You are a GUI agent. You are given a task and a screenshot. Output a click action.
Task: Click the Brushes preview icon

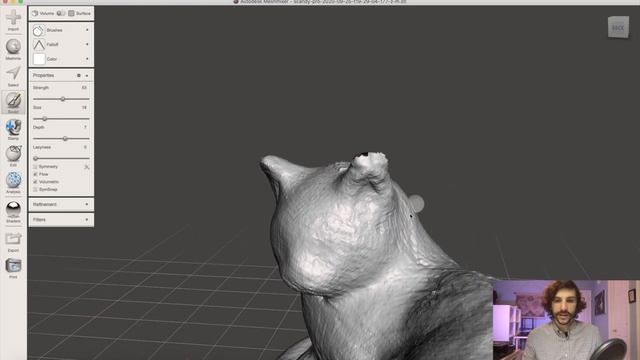pyautogui.click(x=38, y=30)
